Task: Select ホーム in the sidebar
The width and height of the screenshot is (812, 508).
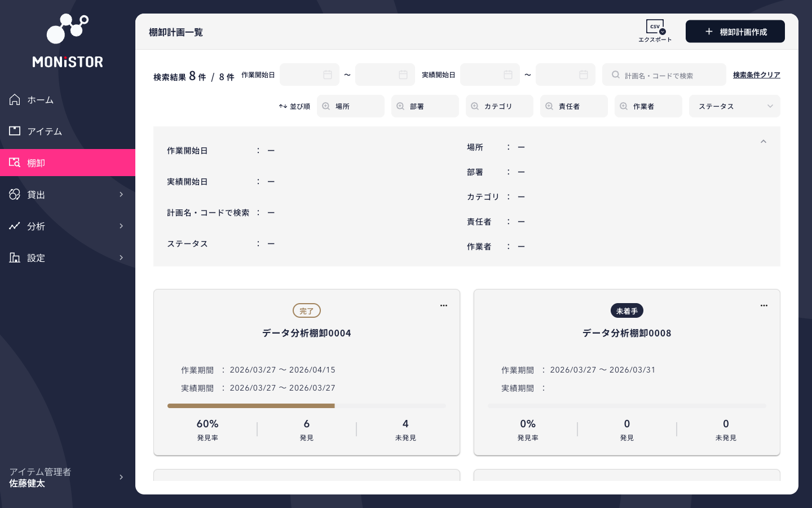Action: (41, 99)
